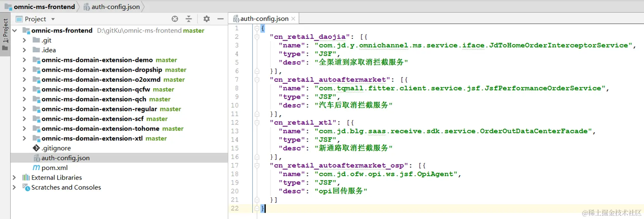
Task: Click fold end marker on line 22
Action: click(x=257, y=209)
